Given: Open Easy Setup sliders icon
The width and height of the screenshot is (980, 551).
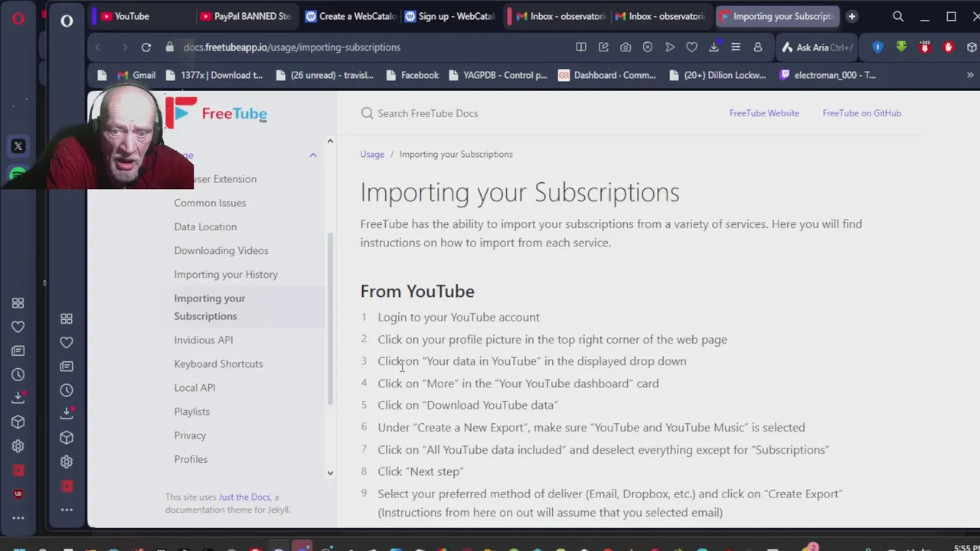Looking at the screenshot, I should pos(736,47).
